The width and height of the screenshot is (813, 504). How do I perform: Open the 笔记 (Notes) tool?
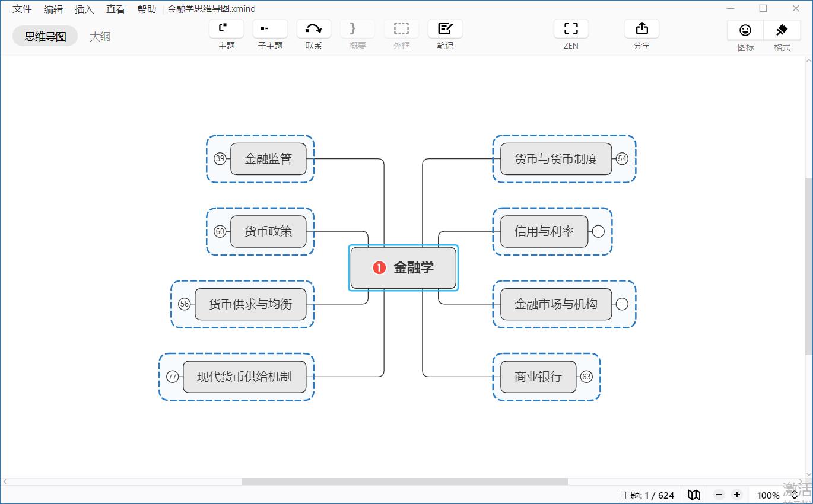tap(445, 28)
